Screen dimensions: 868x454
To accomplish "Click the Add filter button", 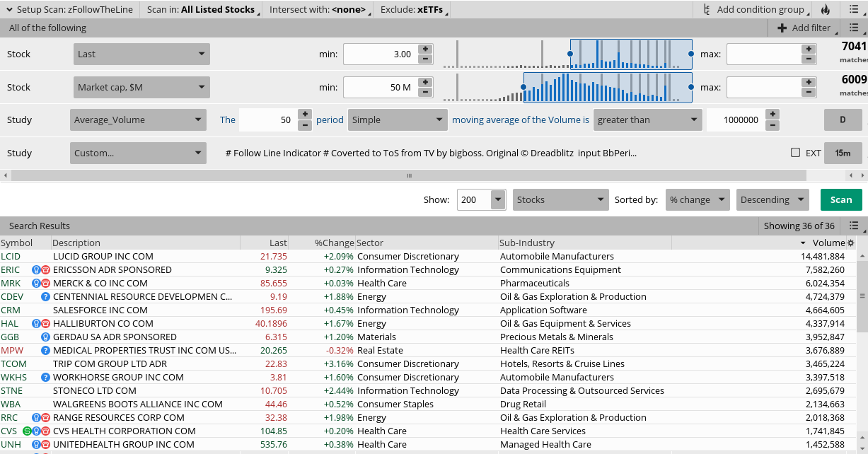I will pyautogui.click(x=804, y=28).
